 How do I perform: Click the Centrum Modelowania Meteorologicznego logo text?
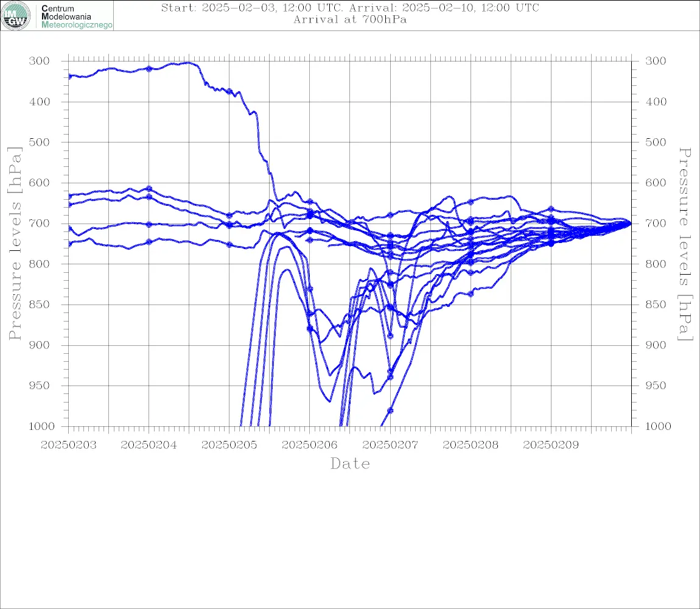point(77,16)
